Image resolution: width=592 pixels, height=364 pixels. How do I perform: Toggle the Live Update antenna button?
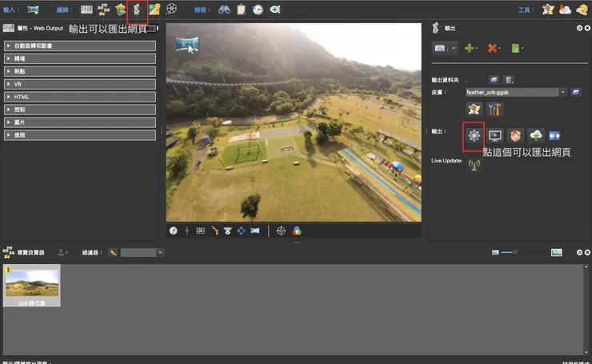[x=474, y=165]
